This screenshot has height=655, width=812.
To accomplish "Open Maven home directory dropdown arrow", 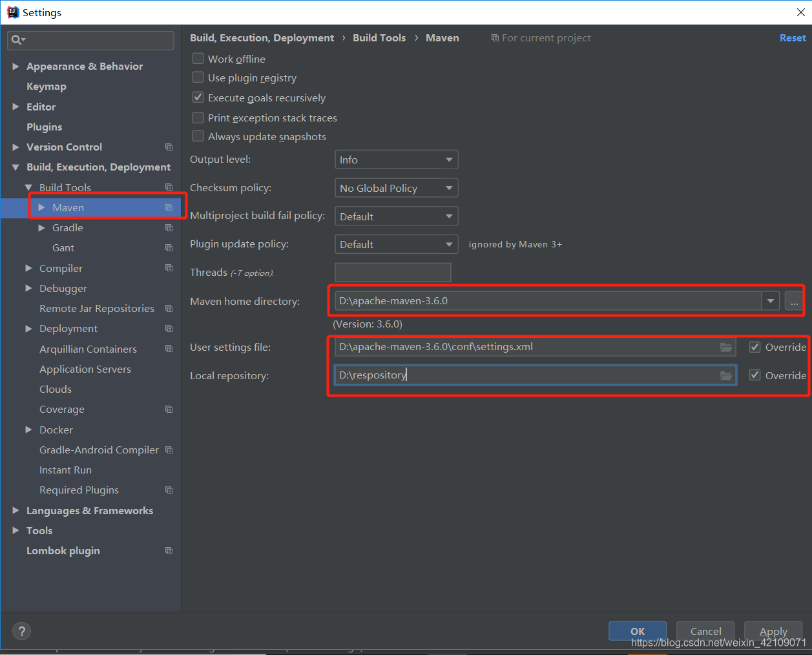I will pos(771,301).
